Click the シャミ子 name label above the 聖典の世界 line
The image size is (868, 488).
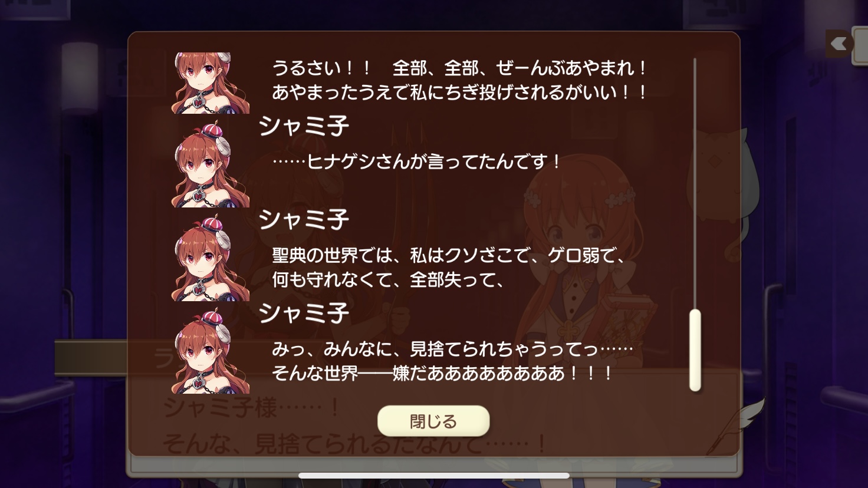click(x=304, y=220)
